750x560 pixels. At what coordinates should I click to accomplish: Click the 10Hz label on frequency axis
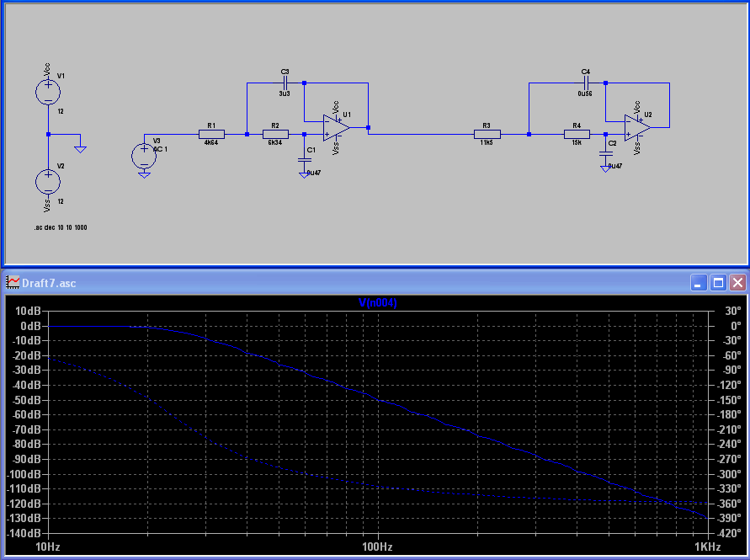(48, 547)
